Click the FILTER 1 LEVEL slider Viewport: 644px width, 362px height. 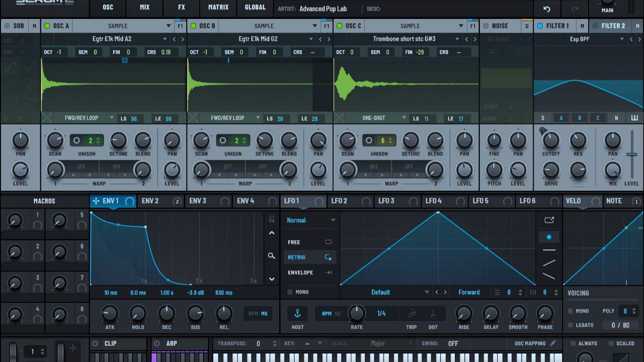point(632,154)
